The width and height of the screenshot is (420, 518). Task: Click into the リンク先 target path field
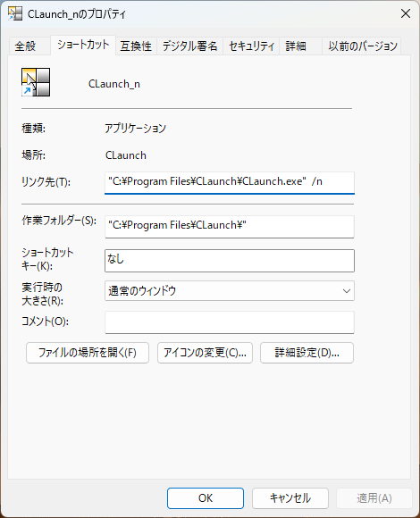tap(230, 182)
